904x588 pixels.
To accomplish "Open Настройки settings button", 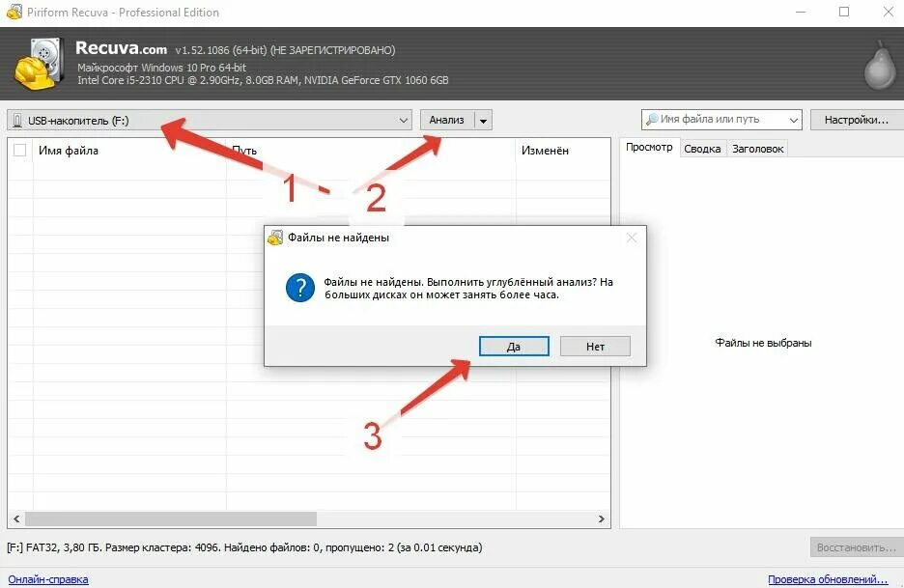I will (857, 120).
